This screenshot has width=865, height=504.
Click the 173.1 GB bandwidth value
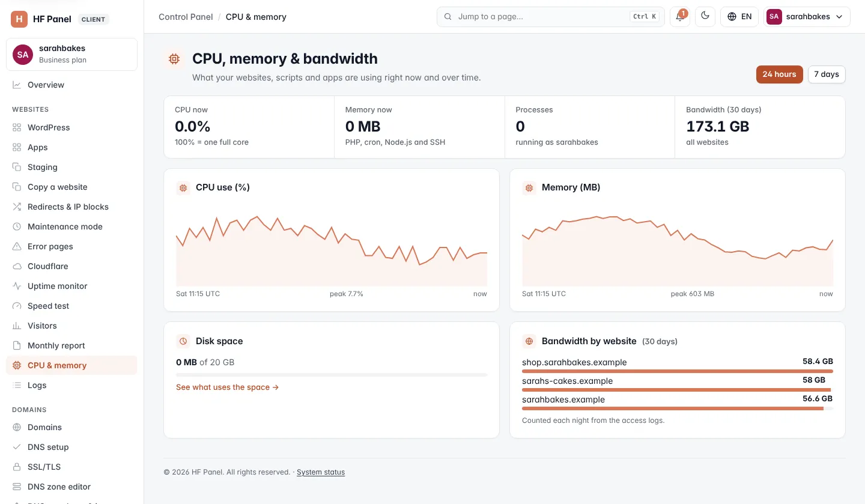pyautogui.click(x=718, y=127)
